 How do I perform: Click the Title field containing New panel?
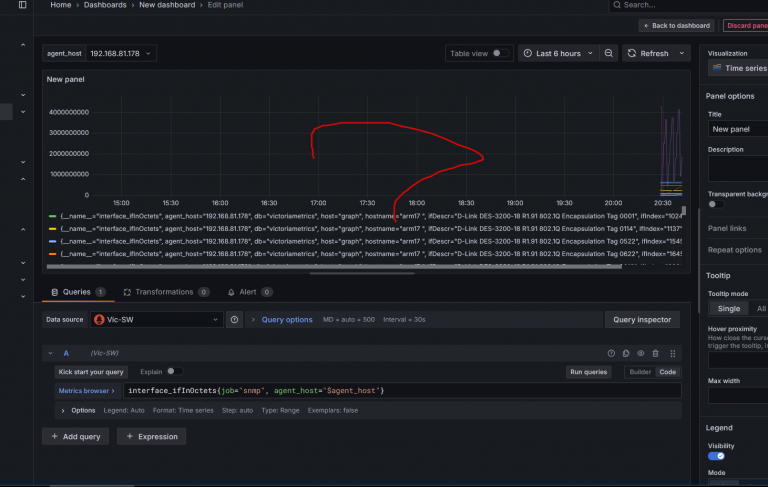tap(738, 129)
